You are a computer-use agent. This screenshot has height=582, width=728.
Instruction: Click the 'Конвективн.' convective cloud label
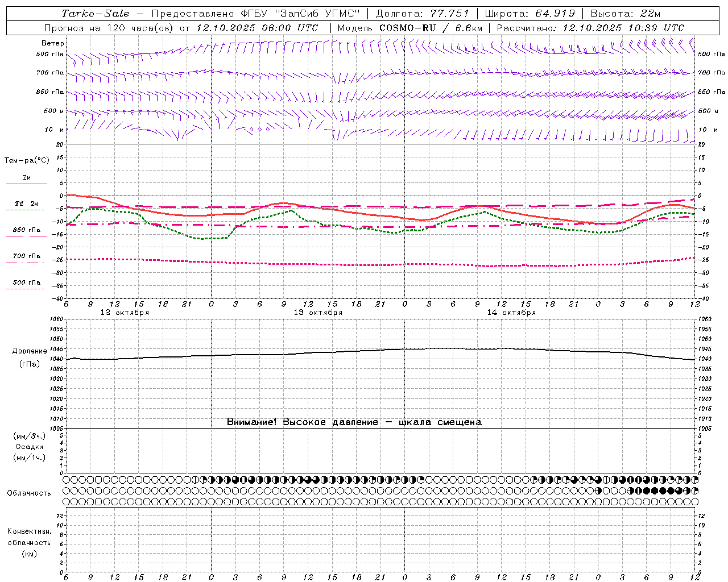(29, 531)
